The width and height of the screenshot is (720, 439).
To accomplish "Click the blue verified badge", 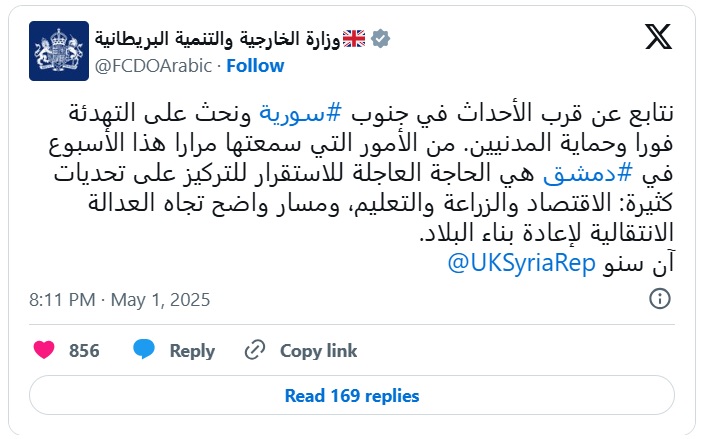I will (381, 39).
